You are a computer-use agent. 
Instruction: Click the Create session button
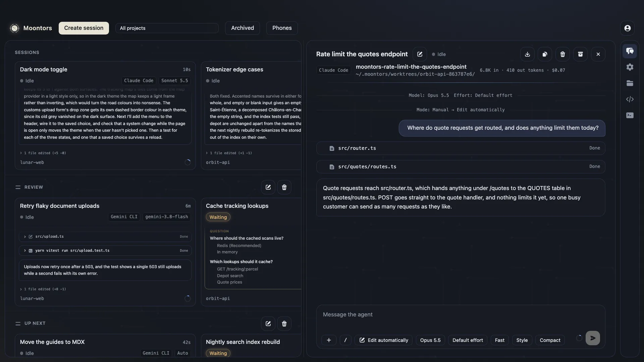point(84,28)
